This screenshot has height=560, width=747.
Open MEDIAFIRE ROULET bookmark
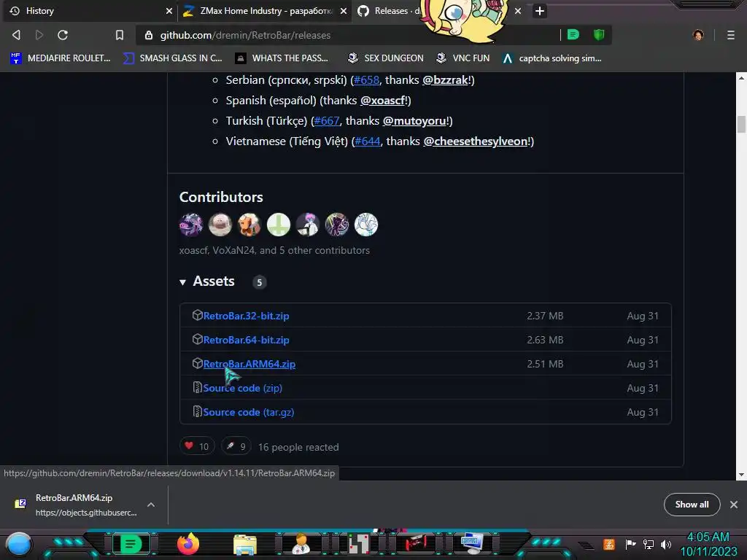pos(61,58)
